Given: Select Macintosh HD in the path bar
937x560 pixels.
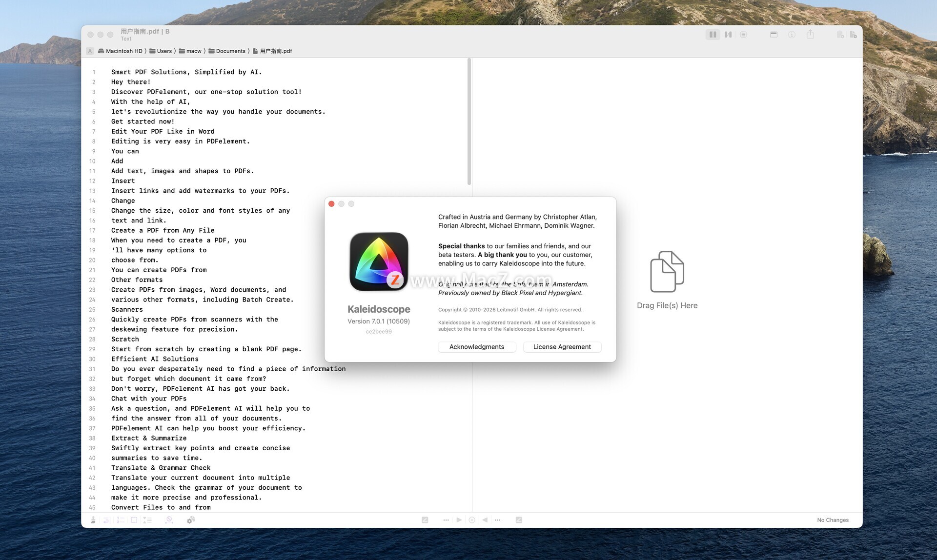Looking at the screenshot, I should coord(120,51).
